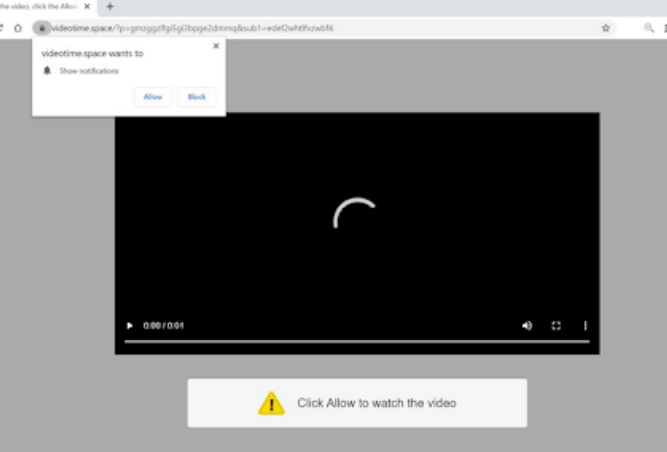Click the 0:00 / 0:01 time display
This screenshot has width=667, height=452.
coord(163,326)
